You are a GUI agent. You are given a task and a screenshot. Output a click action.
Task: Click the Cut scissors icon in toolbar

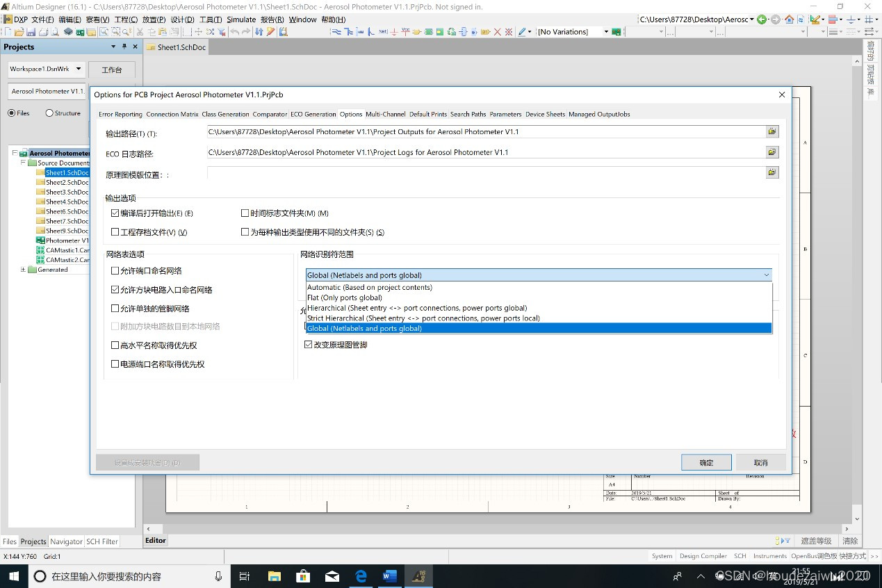tap(140, 32)
